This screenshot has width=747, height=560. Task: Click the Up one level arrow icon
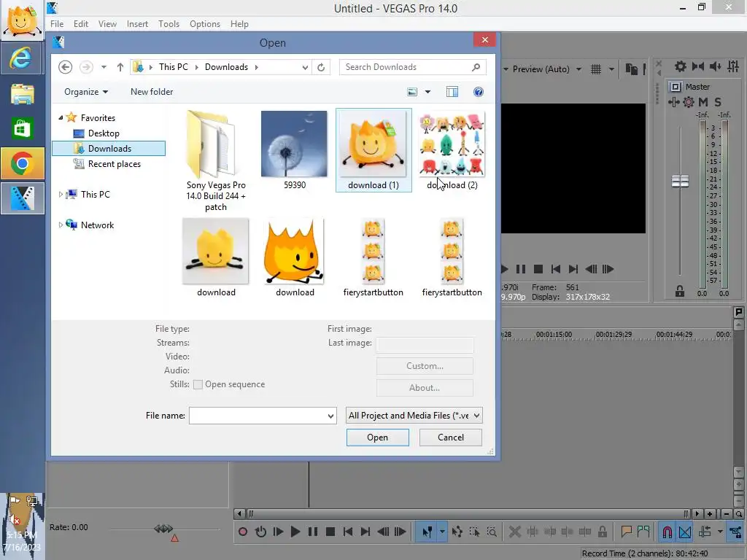pos(120,67)
